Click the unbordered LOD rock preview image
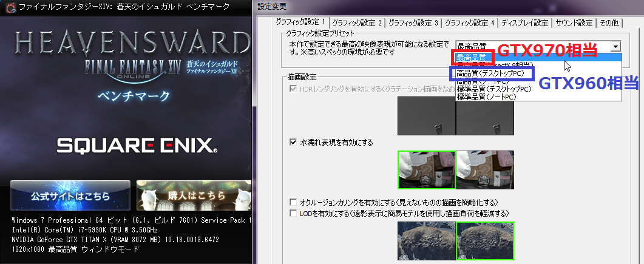Screen dimensions: 644x264 (427, 240)
